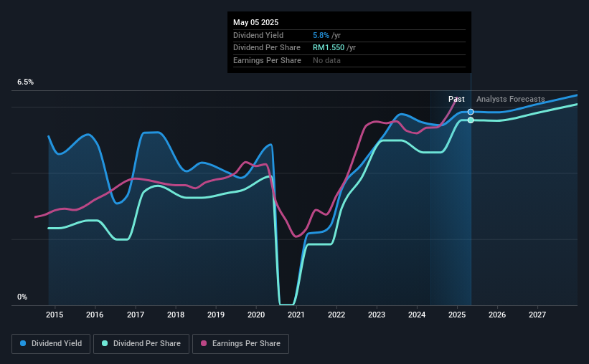Click the teal dot in Dividend Per Share legend
This screenshot has width=589, height=364.
click(105, 343)
